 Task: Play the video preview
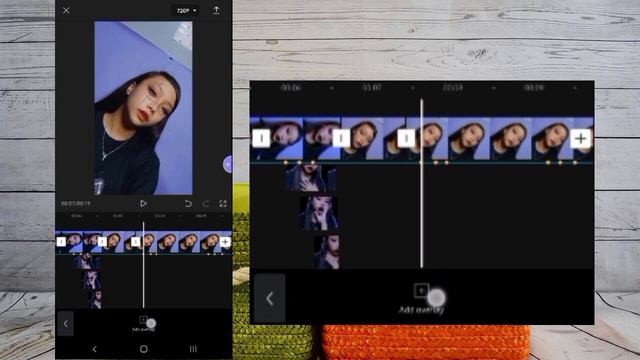tap(143, 203)
